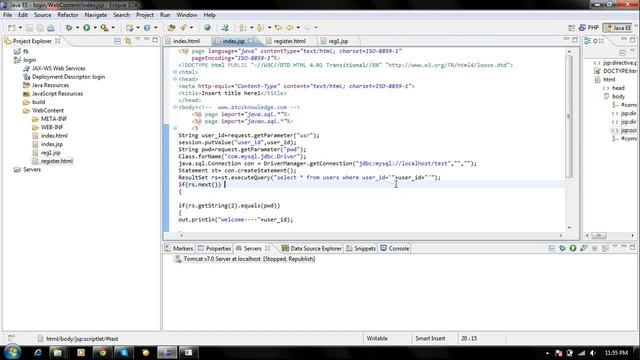The height and width of the screenshot is (360, 640).
Task: Select register.html in Project Explorer
Action: pos(57,161)
